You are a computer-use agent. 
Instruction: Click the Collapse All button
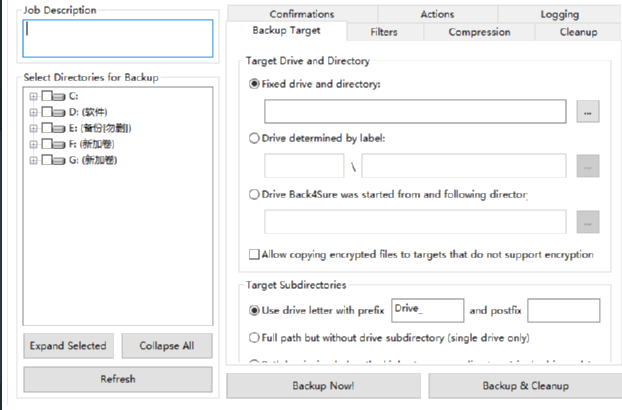167,346
